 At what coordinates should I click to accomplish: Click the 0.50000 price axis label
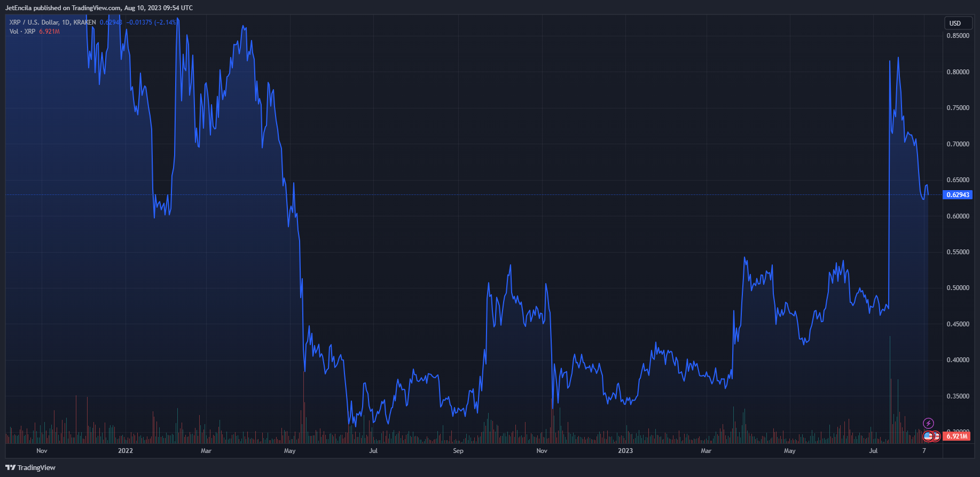[958, 288]
